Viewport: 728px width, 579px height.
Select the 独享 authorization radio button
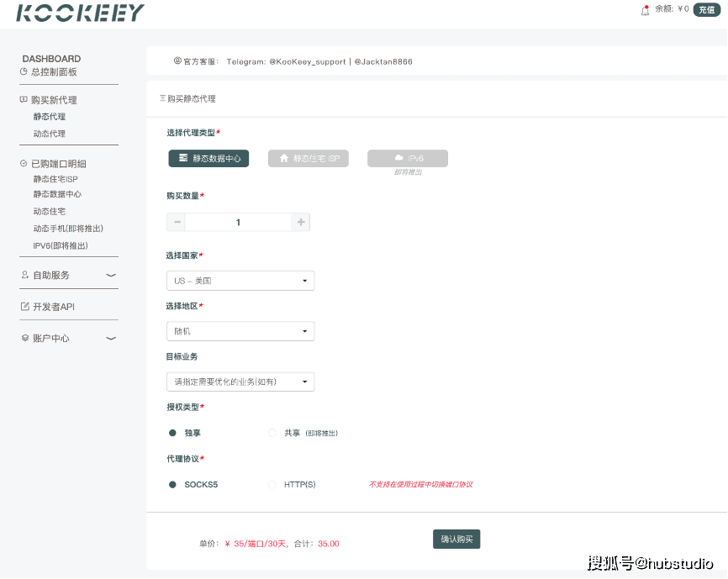point(171,433)
